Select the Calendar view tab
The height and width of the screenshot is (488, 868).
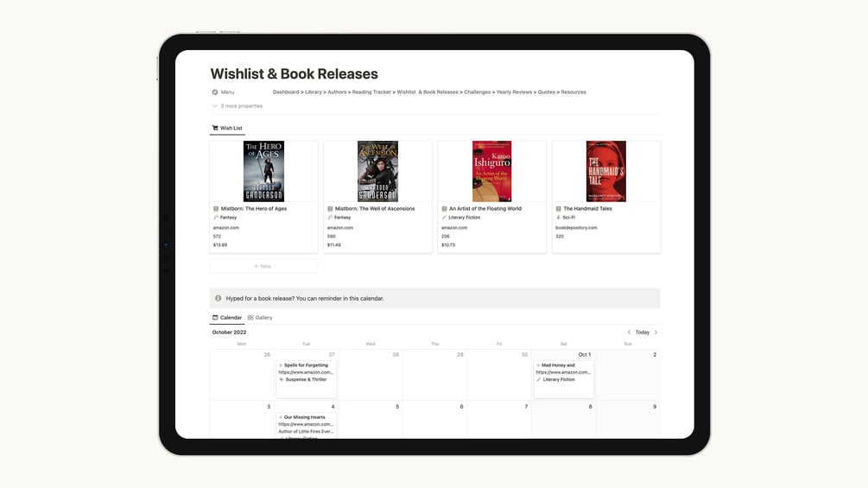[x=227, y=318]
